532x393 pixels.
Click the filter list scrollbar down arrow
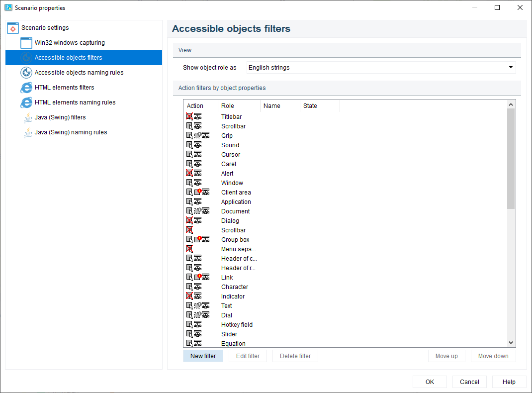(511, 343)
